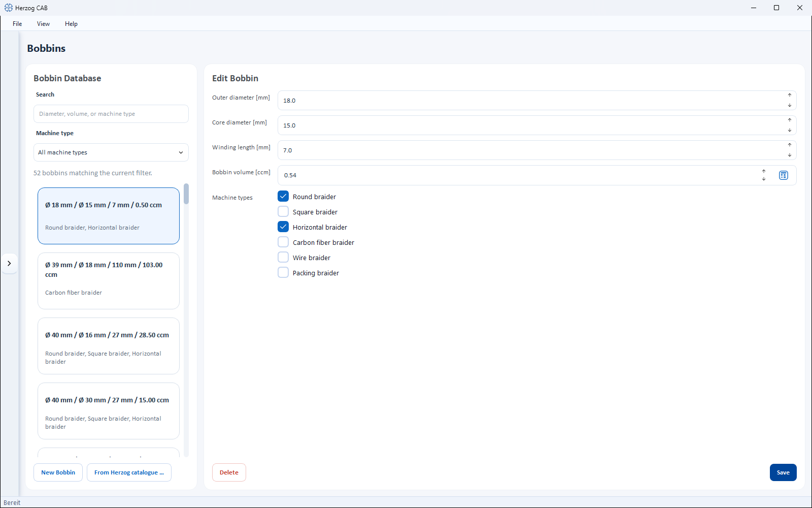
Task: Click From Herzog catalogue button
Action: [x=129, y=472]
